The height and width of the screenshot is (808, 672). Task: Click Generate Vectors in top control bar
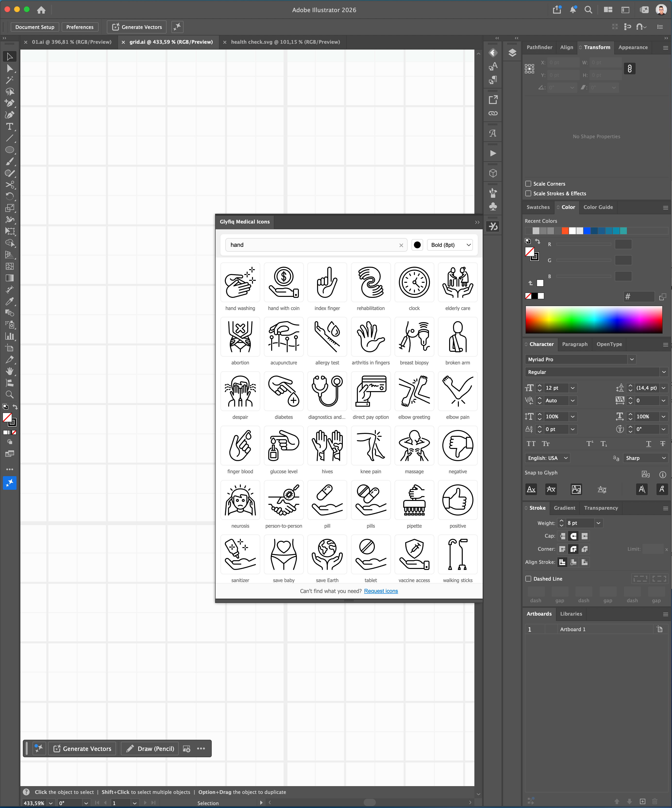[137, 27]
